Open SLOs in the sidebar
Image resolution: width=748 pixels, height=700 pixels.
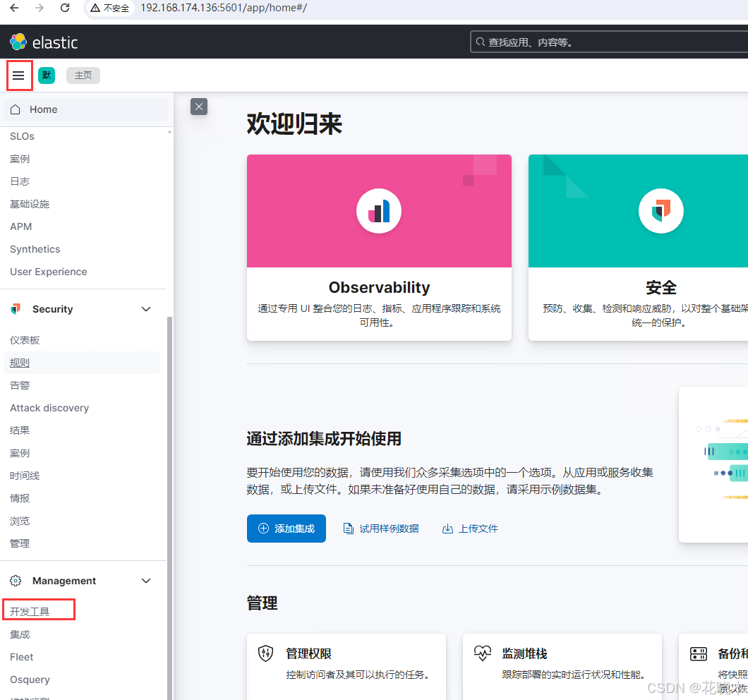[x=22, y=136]
